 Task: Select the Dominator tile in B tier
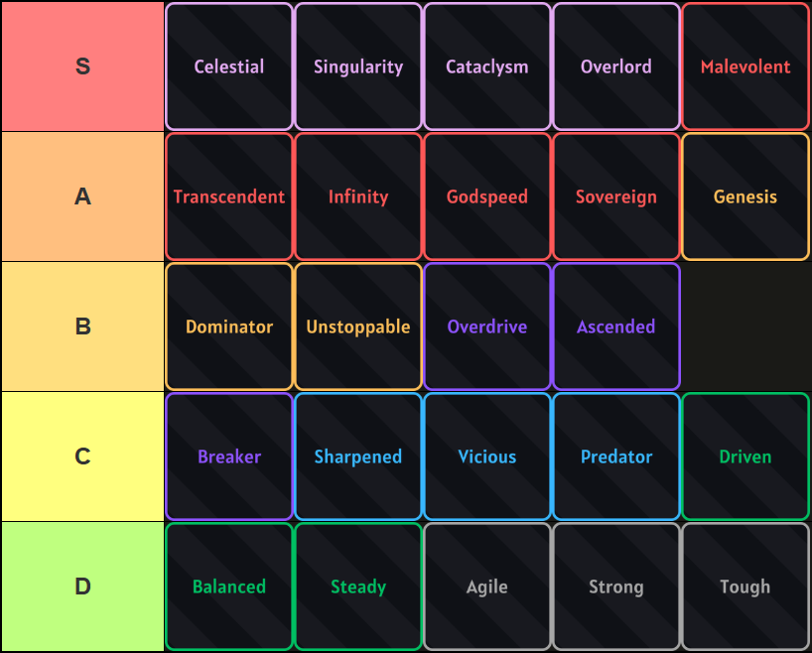click(228, 326)
